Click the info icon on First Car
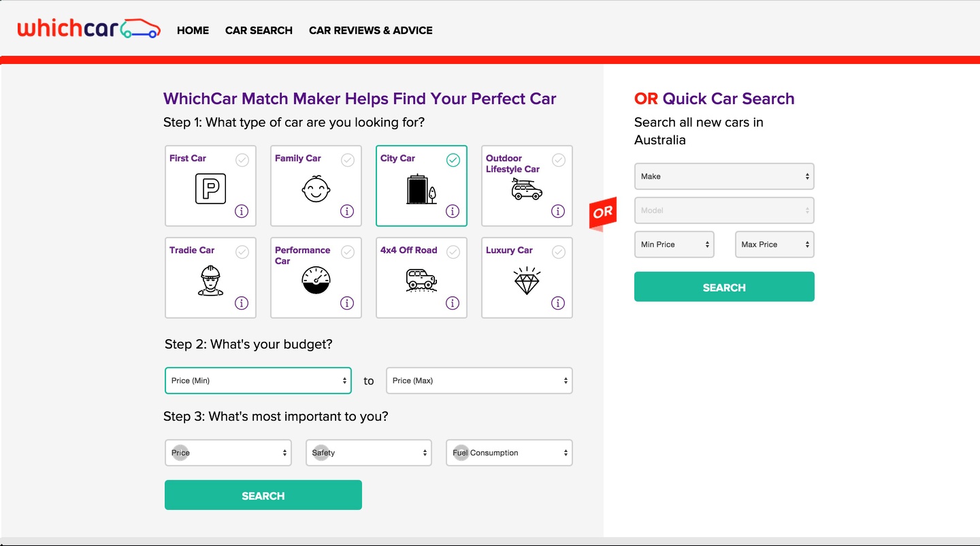Screen dimensions: 980x546 coord(242,211)
